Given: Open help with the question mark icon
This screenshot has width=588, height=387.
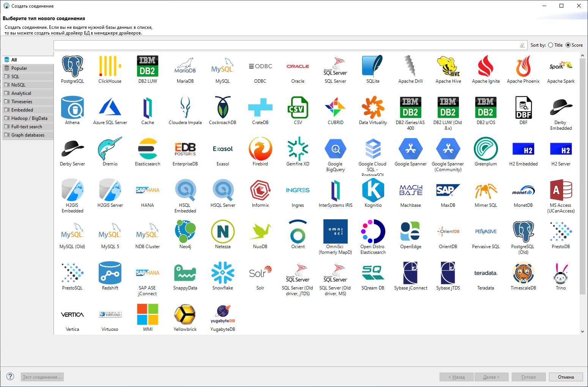Looking at the screenshot, I should [x=10, y=377].
